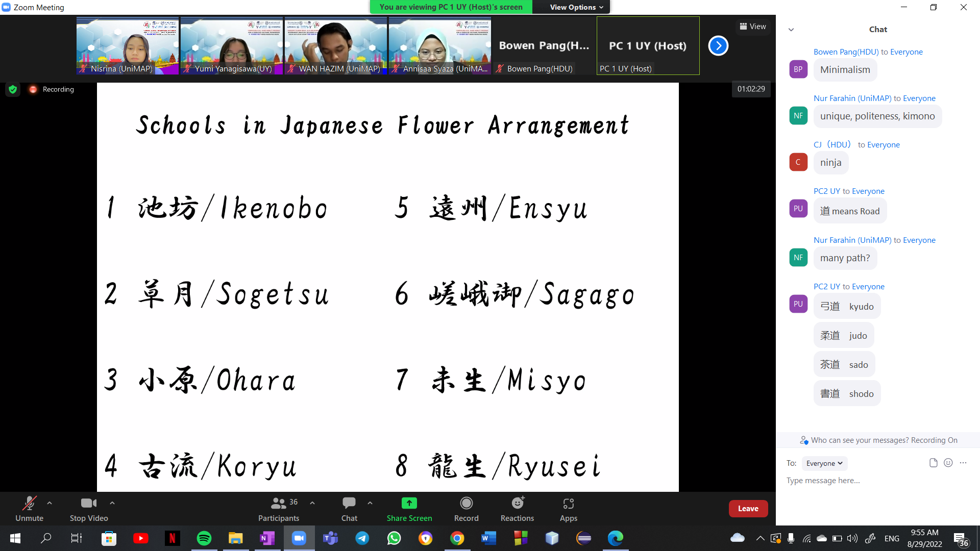Open the Everyone recipient dropdown
Screen dimensions: 980x551
(x=824, y=463)
